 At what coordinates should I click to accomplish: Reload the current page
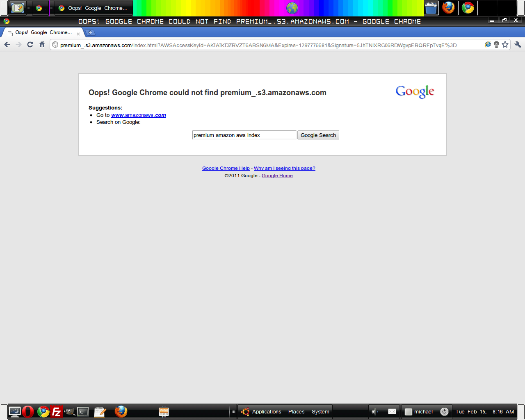[30, 45]
